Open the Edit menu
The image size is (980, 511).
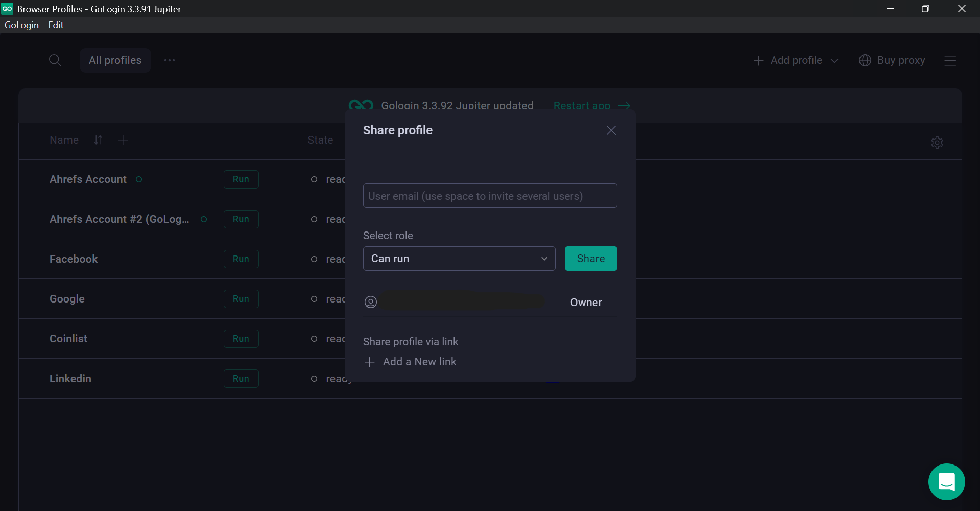56,25
